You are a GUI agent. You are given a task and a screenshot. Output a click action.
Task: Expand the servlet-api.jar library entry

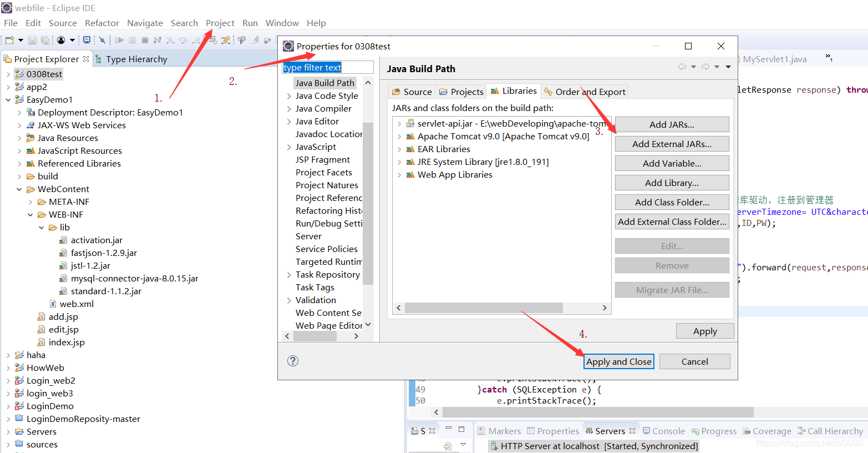[x=399, y=124]
